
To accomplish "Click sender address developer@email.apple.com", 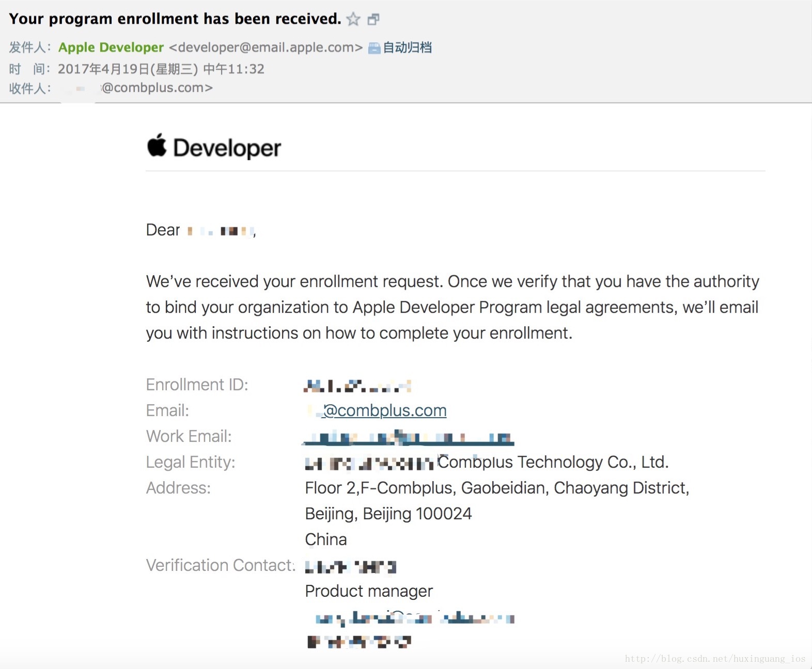I will click(266, 47).
